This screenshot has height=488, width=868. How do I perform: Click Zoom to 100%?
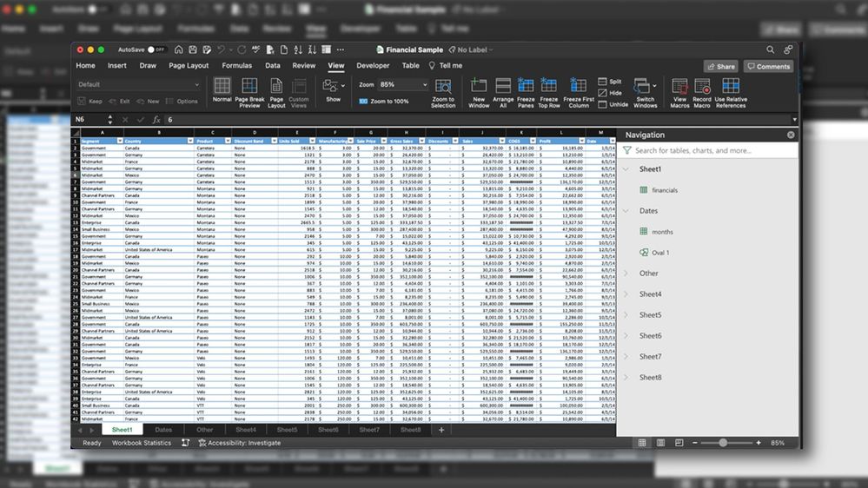384,102
